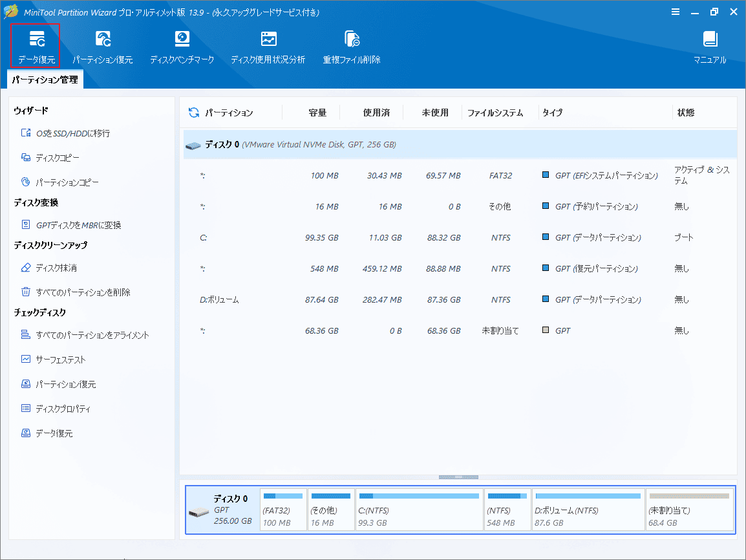The image size is (746, 560).
Task: Sort by ファイルシステム column header
Action: click(495, 113)
